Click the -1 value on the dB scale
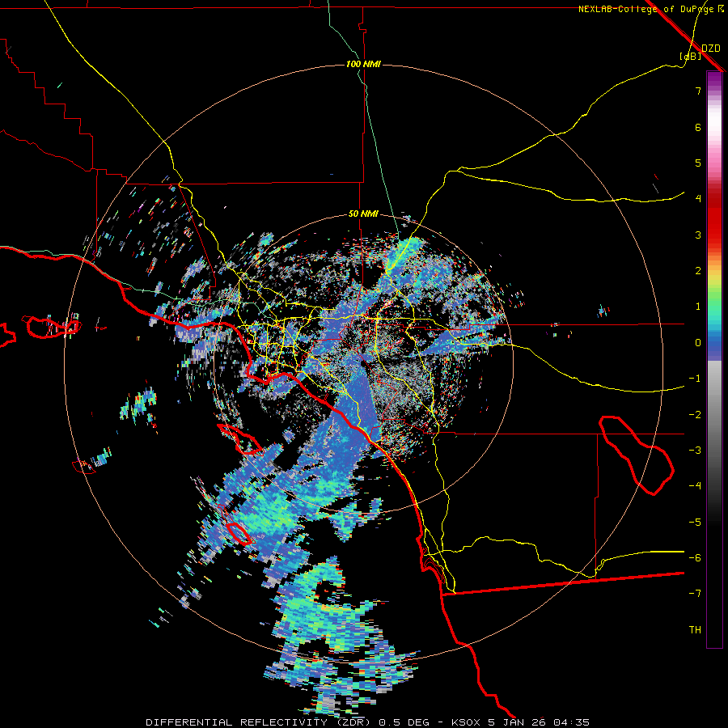 click(695, 379)
